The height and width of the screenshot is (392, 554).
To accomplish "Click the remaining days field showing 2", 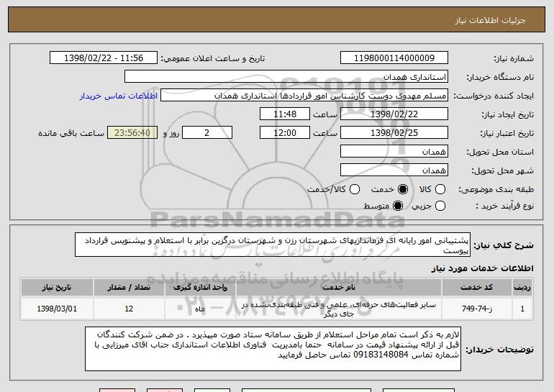I will click(207, 133).
